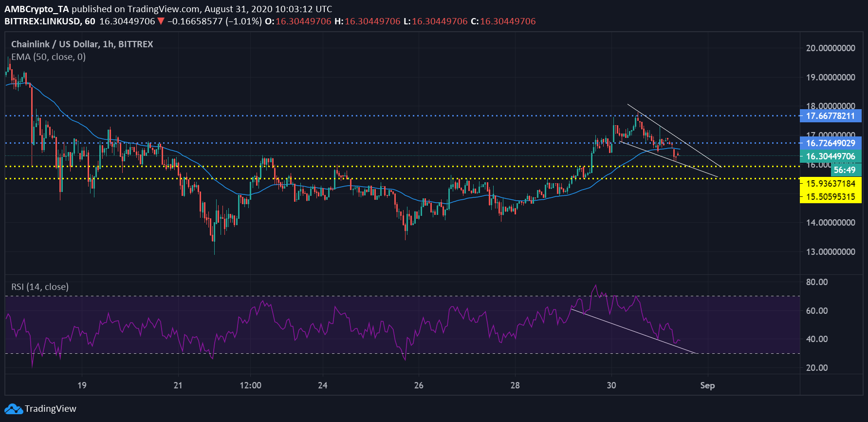Click the yellow 15.50595315 support label
Viewport: 868px width, 422px height.
pyautogui.click(x=830, y=197)
